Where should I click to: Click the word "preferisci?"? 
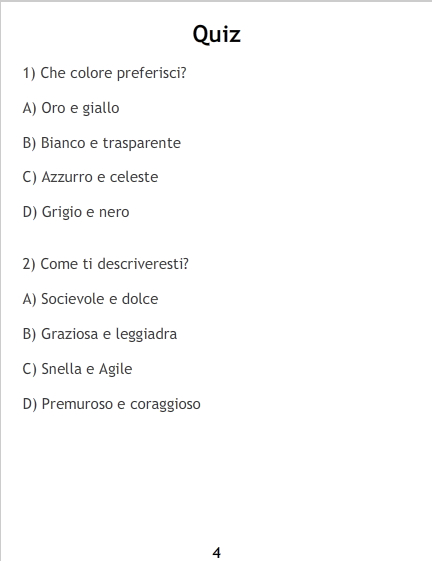tap(152, 73)
